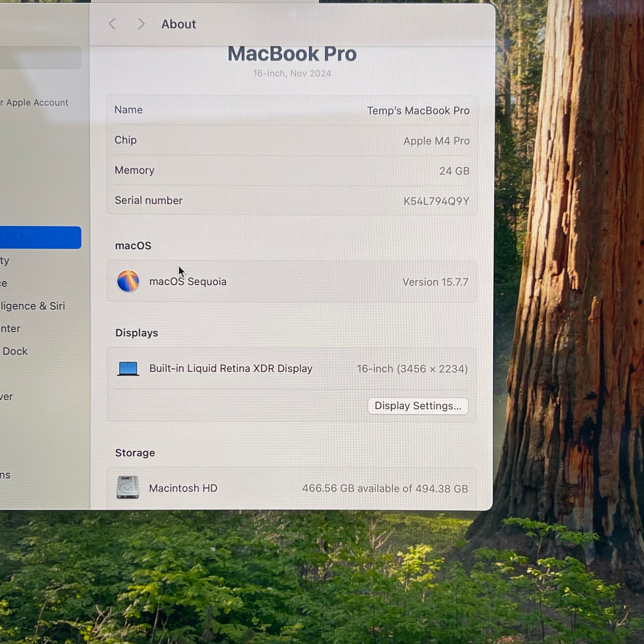Image resolution: width=644 pixels, height=644 pixels.
Task: Select the highlighted blue sidebar item
Action: point(41,238)
